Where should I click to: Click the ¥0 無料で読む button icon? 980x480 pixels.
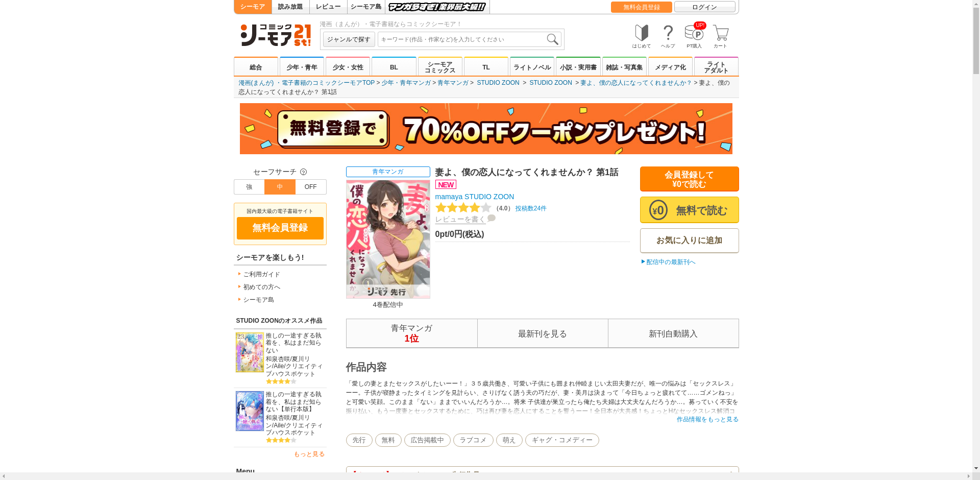658,210
